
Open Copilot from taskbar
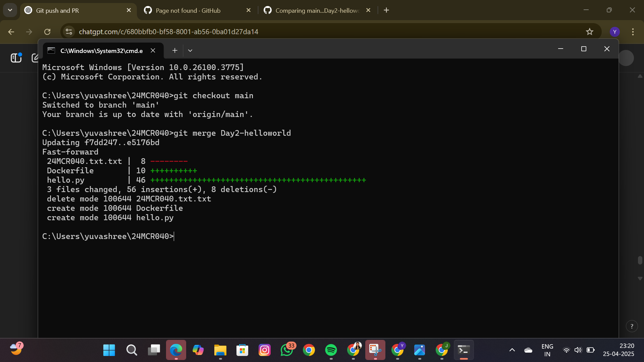(198, 350)
